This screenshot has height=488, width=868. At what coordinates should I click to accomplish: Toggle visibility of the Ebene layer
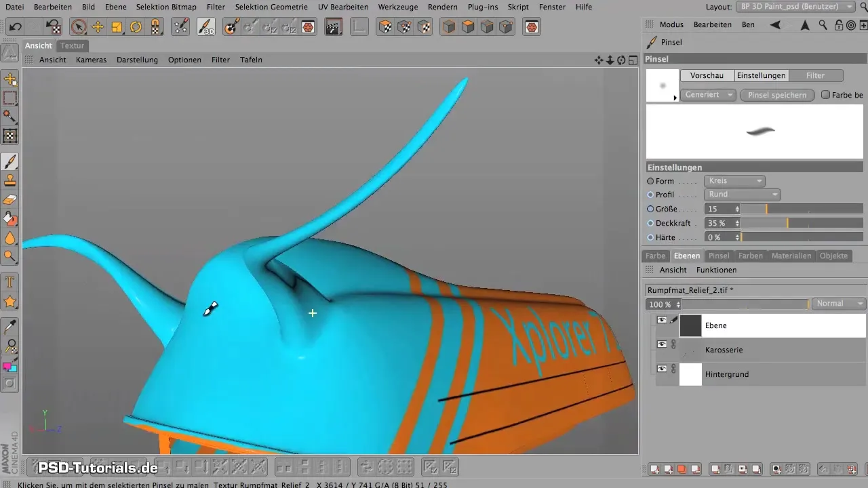(662, 321)
